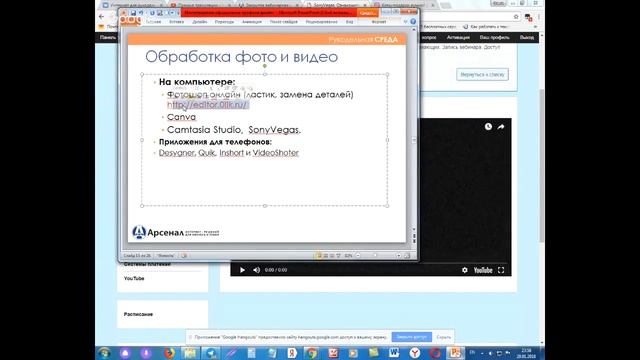Screen dimensions: 640x360
Task: Open the Дизайн ribbon tab
Action: 200,22
